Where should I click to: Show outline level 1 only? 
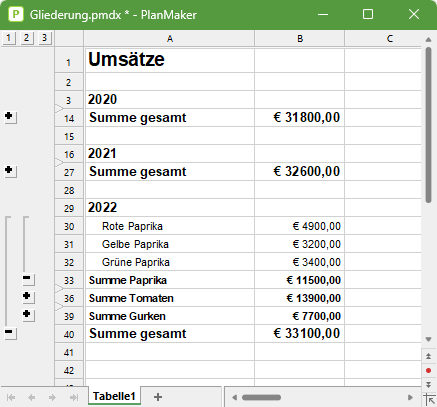(9, 38)
